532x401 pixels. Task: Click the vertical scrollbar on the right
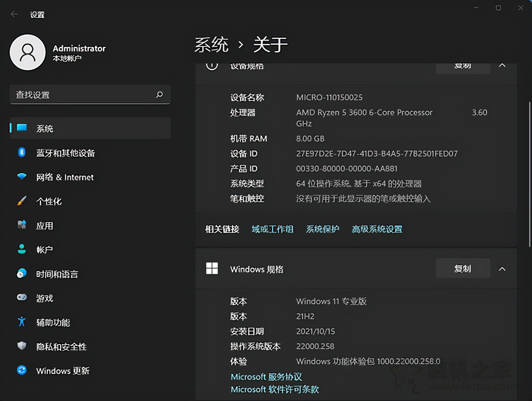tap(530, 174)
